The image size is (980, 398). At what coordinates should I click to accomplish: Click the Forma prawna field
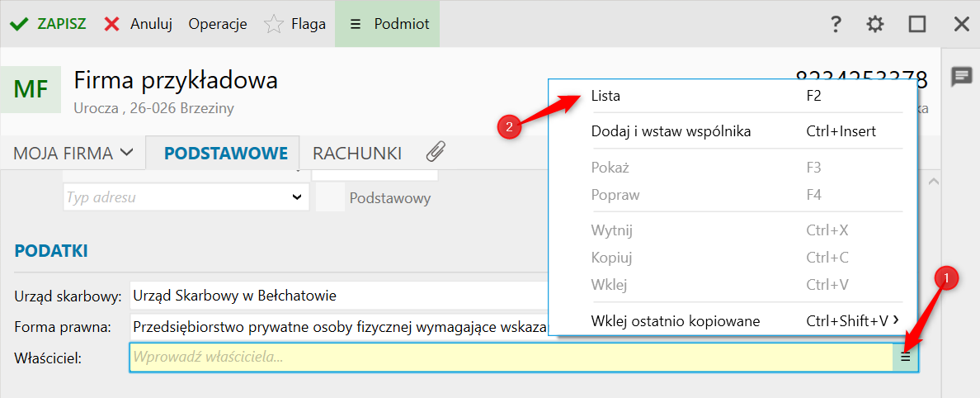pyautogui.click(x=339, y=327)
